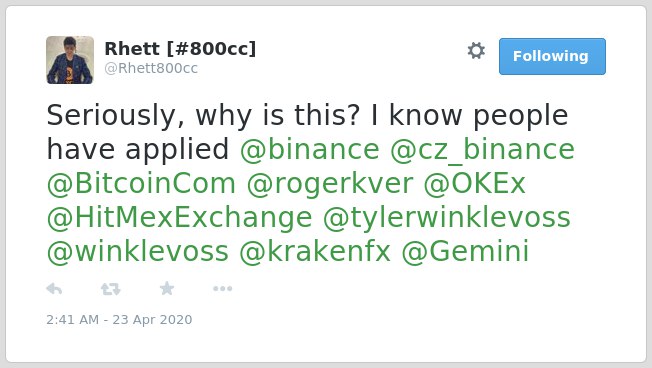Toggle the Following button
The width and height of the screenshot is (652, 368).
pos(552,56)
